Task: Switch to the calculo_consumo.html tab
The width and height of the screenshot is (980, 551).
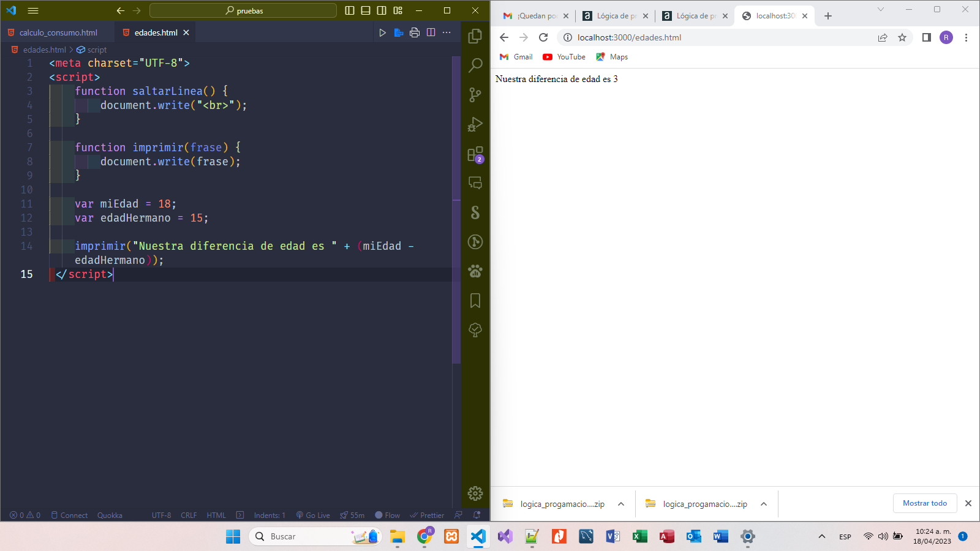Action: (58, 32)
